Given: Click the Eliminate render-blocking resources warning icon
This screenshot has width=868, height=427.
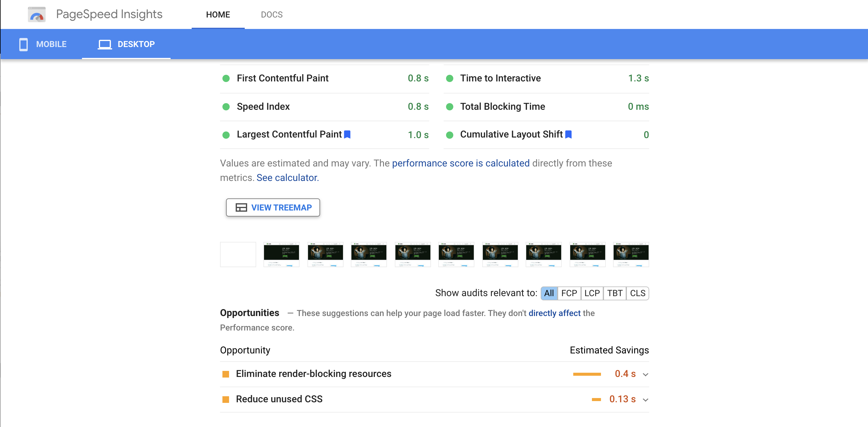Looking at the screenshot, I should tap(226, 374).
